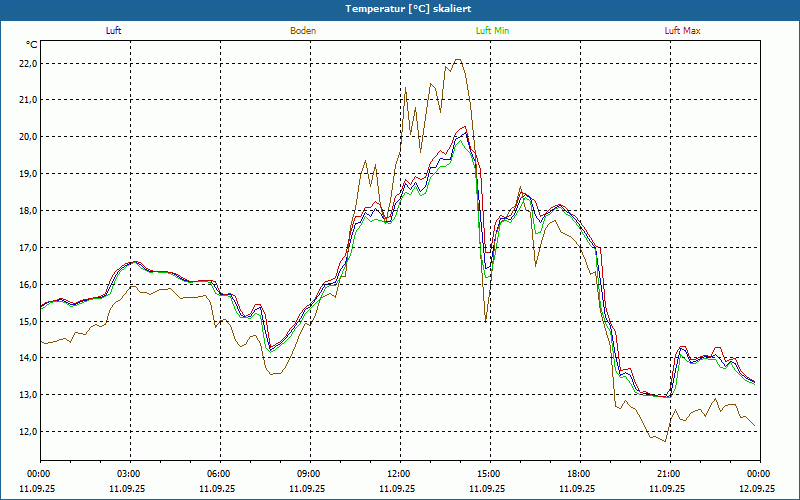This screenshot has height=500, width=800.
Task: Click the 12:00 time axis label
Action: 399,474
